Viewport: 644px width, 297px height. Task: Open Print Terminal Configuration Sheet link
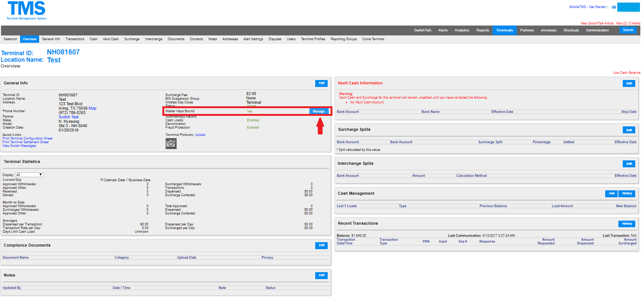27,138
